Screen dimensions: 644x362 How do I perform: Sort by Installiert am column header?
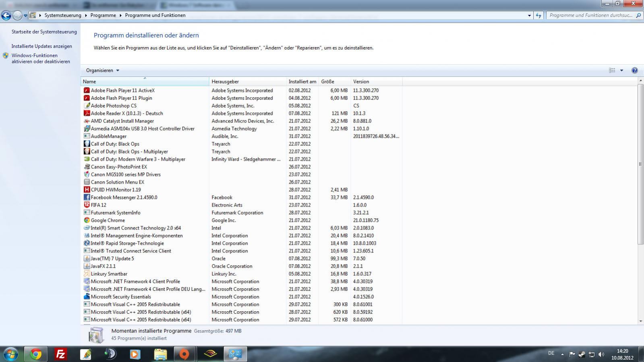[x=302, y=82]
